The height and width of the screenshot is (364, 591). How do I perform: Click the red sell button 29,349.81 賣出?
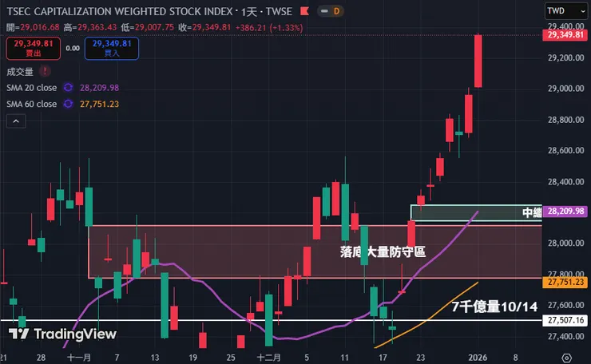coord(34,48)
